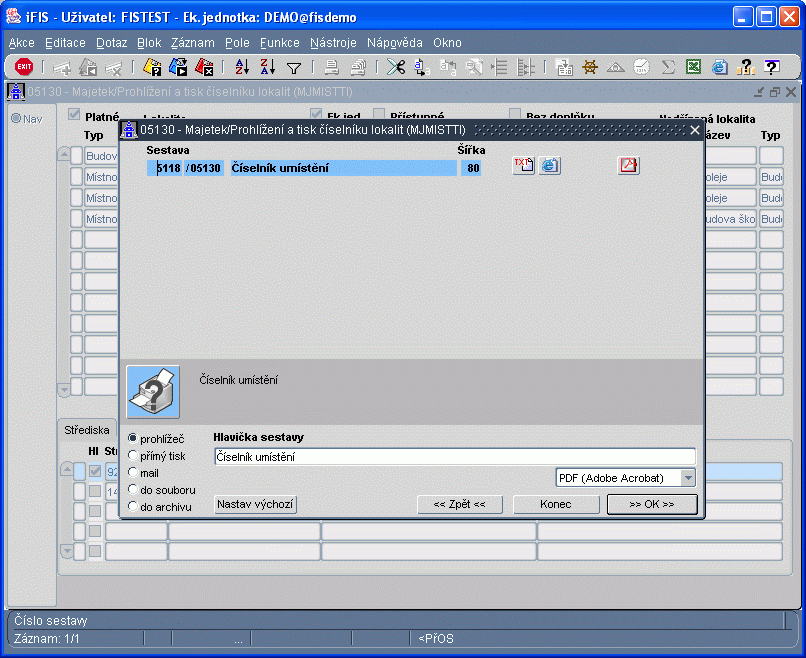
Task: Click the '/05130' report code field
Action: [204, 168]
